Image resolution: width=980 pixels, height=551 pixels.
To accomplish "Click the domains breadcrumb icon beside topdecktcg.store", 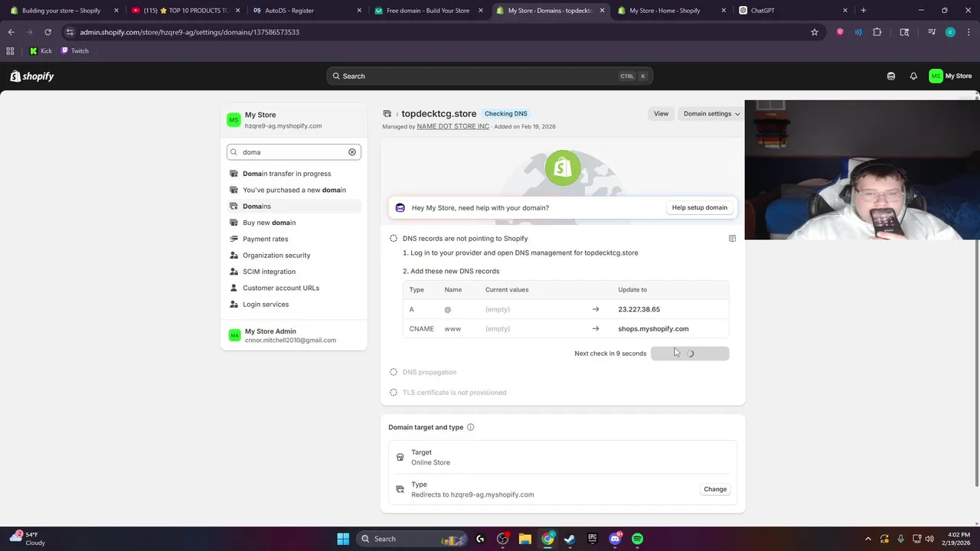I will coord(387,113).
